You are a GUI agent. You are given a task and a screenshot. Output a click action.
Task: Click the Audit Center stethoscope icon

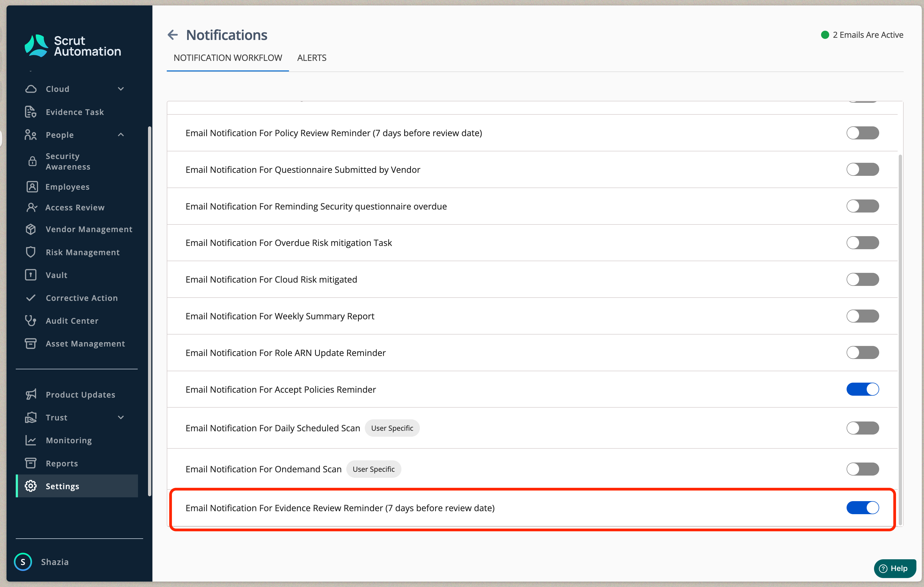(x=31, y=321)
